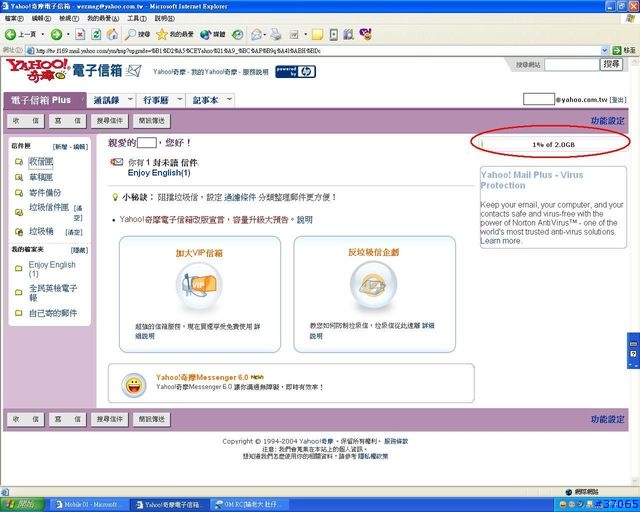Open the 工具 Tools menu
The height and width of the screenshot is (512, 640).
[137, 18]
